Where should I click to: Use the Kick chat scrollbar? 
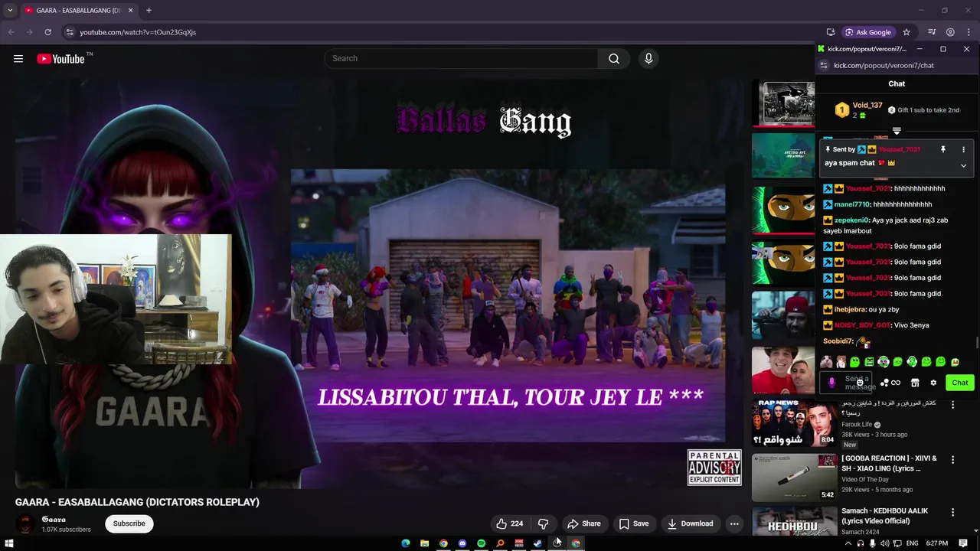click(976, 341)
